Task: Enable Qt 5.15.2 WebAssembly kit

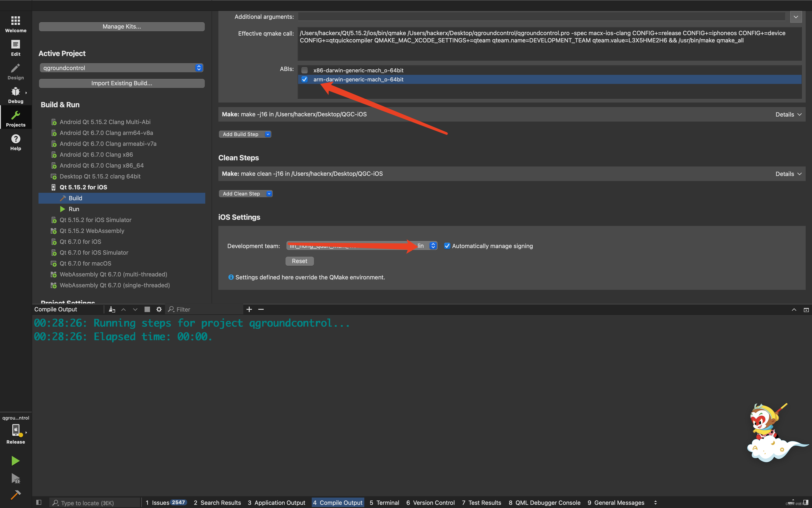Action: pyautogui.click(x=92, y=231)
